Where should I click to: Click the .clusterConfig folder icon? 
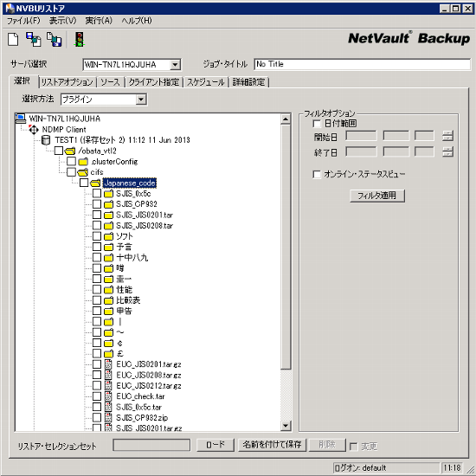[83, 162]
